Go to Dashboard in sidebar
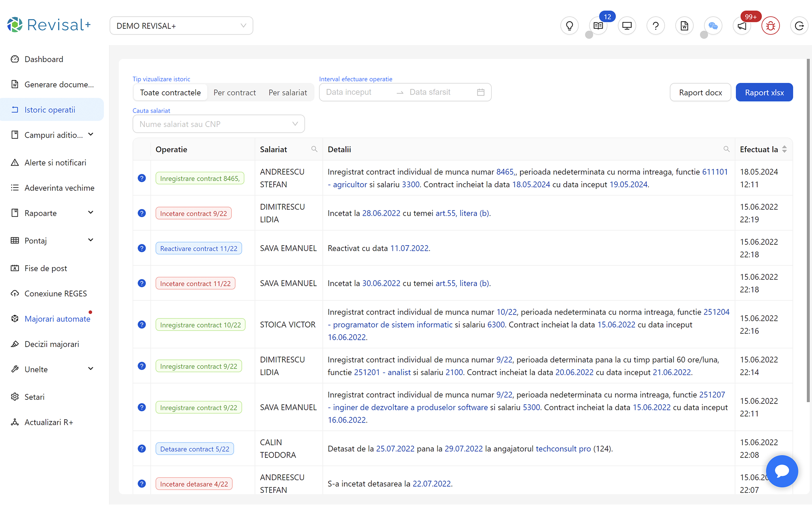The width and height of the screenshot is (812, 509). click(44, 59)
